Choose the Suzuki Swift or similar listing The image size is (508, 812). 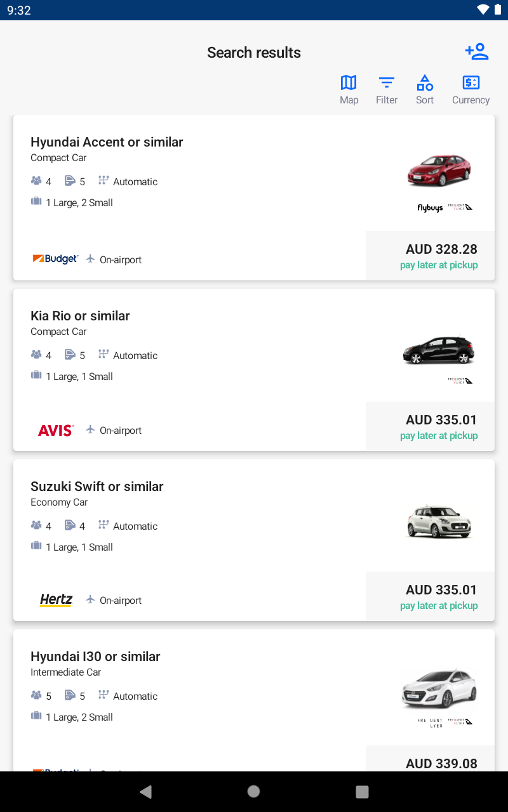coord(97,487)
